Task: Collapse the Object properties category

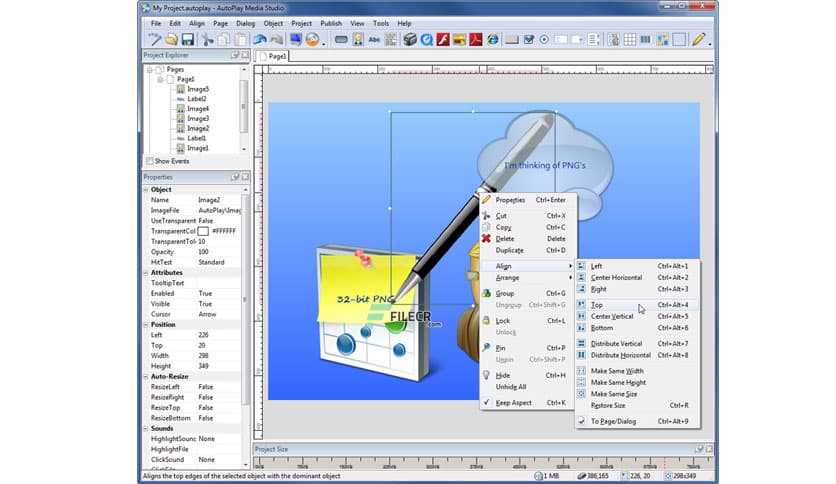Action: [x=146, y=189]
